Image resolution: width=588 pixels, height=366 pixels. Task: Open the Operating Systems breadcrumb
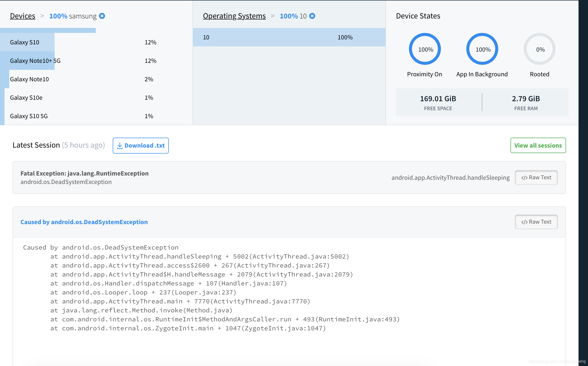pos(234,16)
